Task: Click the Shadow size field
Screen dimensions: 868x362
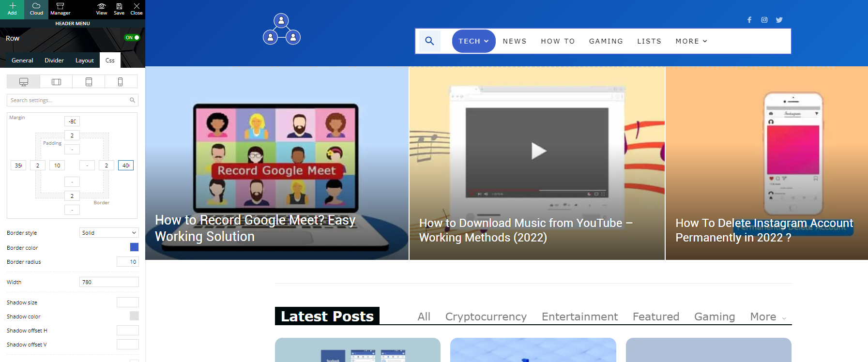Action: 128,302
